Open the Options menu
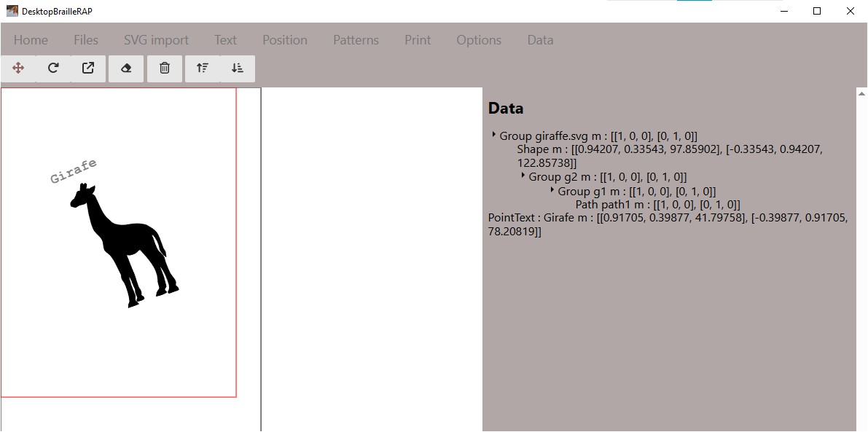 click(x=479, y=40)
